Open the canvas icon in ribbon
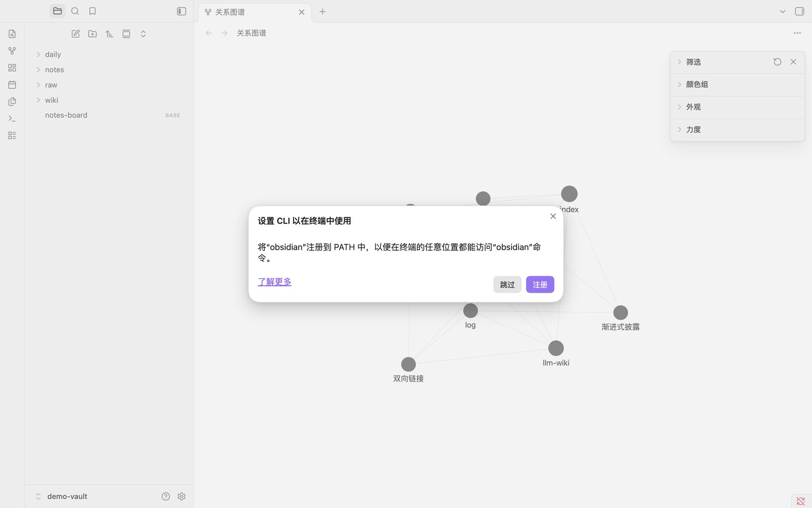 click(x=12, y=68)
